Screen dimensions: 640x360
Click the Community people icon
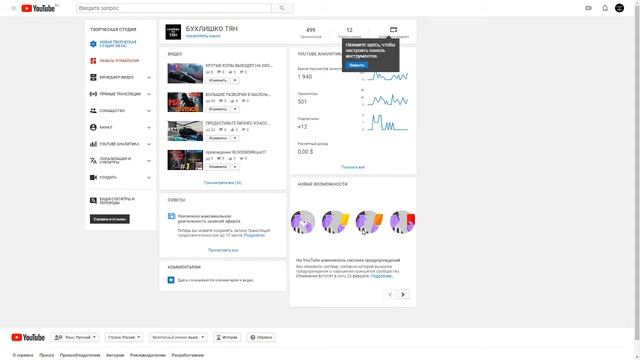(93, 111)
